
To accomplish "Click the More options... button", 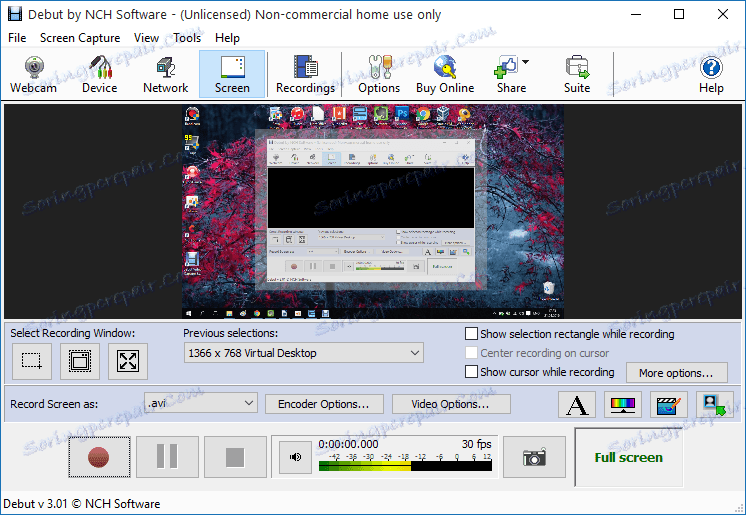I will [x=677, y=373].
